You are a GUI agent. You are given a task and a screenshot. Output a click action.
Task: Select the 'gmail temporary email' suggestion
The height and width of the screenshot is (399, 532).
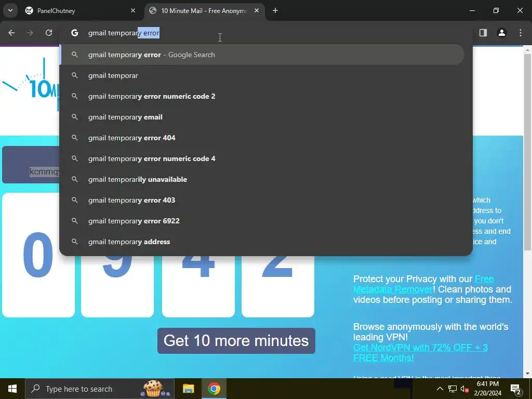(x=262, y=117)
